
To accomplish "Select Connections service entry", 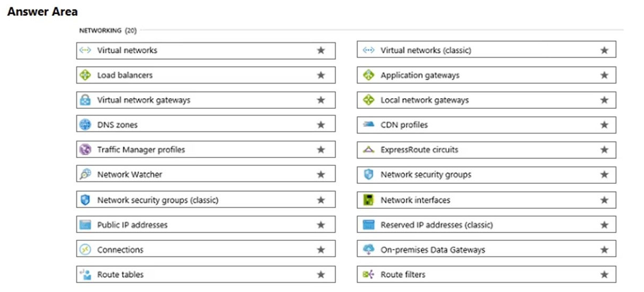I will point(206,250).
